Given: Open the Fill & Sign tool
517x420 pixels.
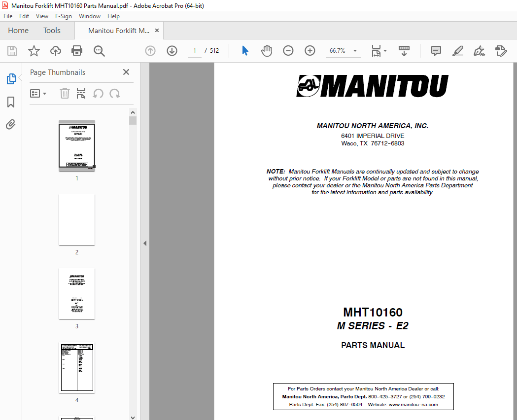Looking at the screenshot, I should [479, 51].
